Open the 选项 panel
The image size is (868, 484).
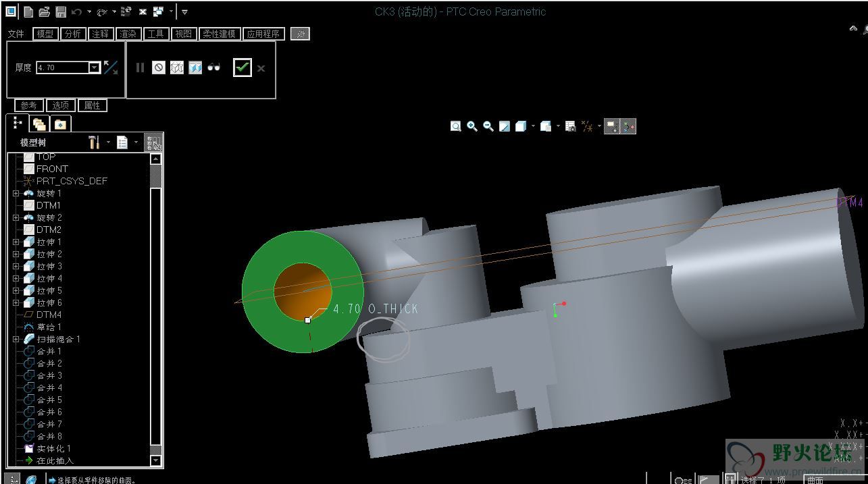[61, 105]
